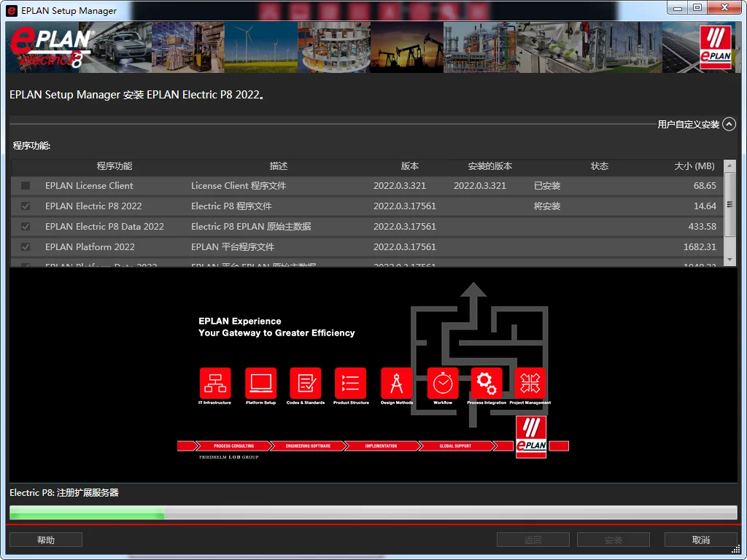Toggle the EPLAN Electric P8 2022 checkbox
747x560 pixels.
[x=26, y=206]
